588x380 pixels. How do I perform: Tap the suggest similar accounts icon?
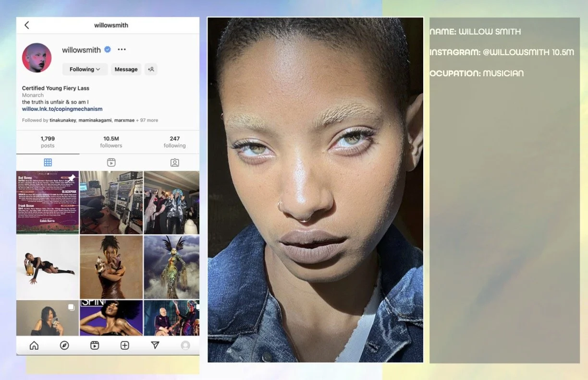(151, 69)
